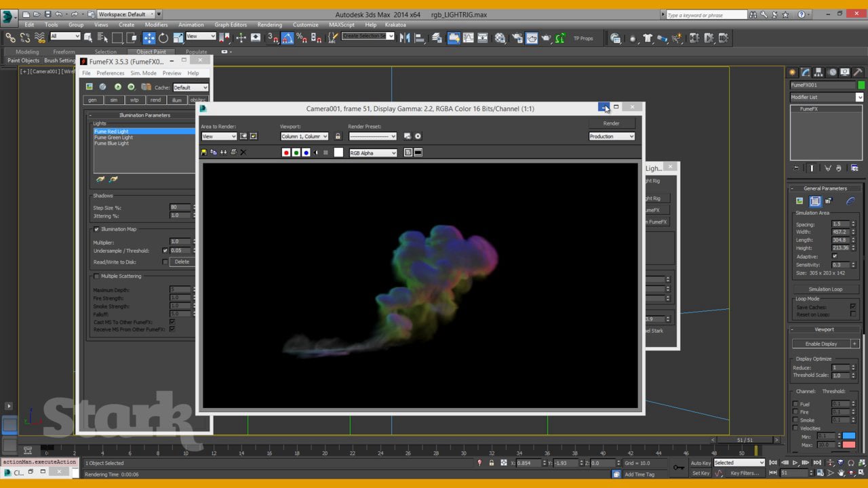Click Delete button in Illumination Map
868x488 pixels.
coord(182,262)
